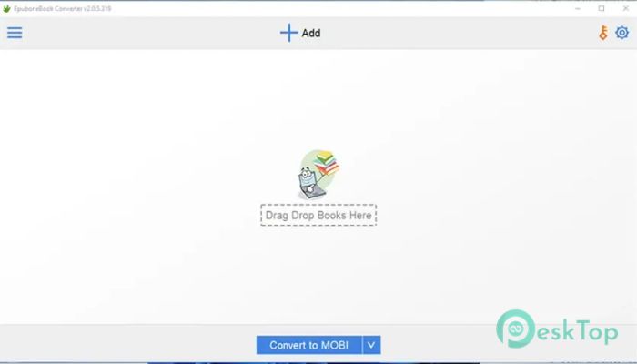This screenshot has height=364, width=637.
Task: Expand the output format dropdown arrow
Action: pos(371,345)
